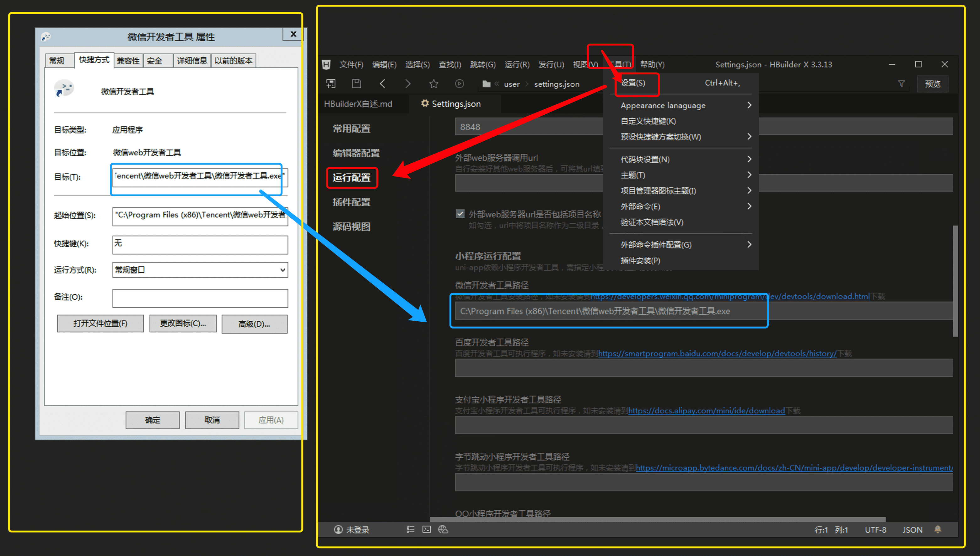Select 插件安装(P) menu entry
Image resolution: width=980 pixels, height=556 pixels.
point(681,260)
